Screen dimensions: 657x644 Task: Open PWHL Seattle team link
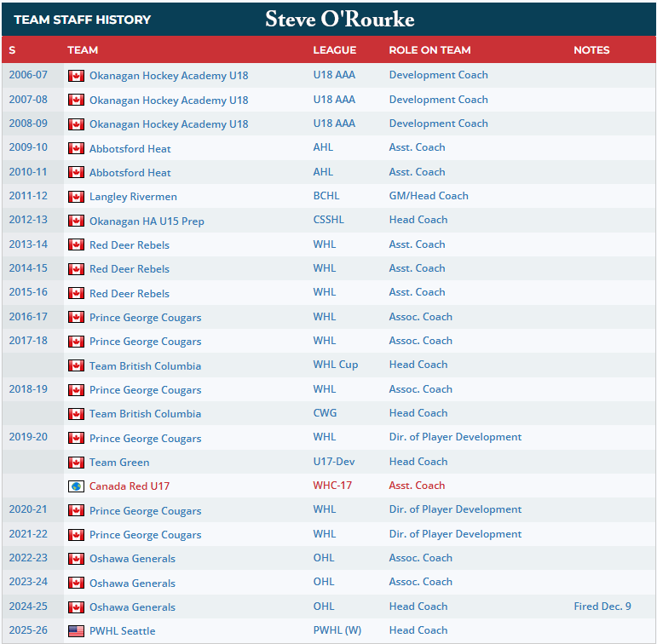tap(123, 631)
